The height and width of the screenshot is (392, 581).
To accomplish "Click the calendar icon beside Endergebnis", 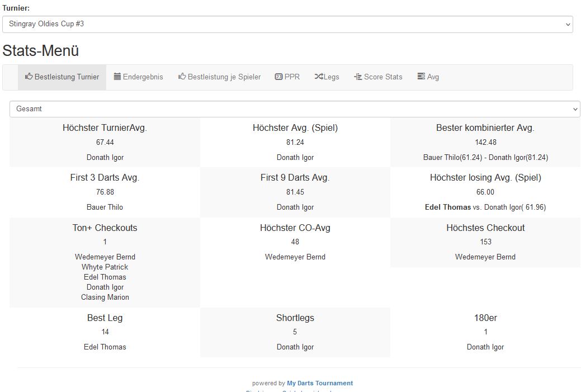I will pyautogui.click(x=117, y=77).
